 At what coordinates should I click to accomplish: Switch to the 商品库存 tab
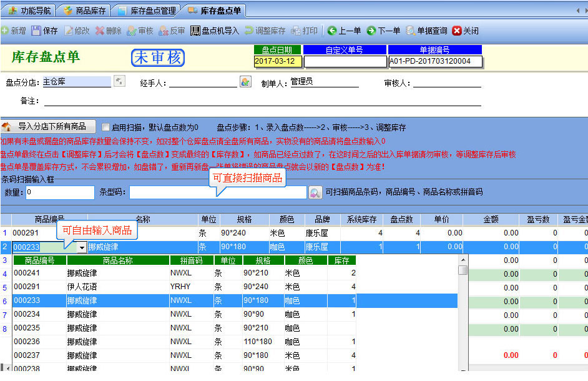[x=84, y=11]
